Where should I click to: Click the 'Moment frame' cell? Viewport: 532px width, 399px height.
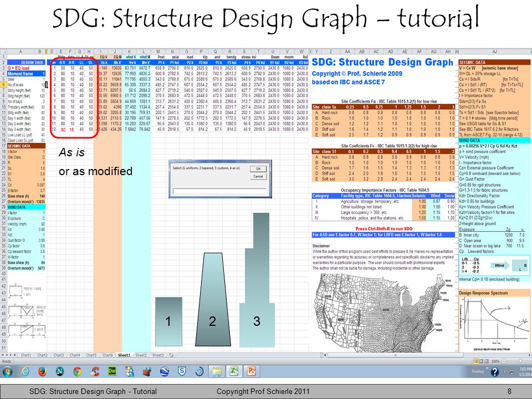(x=21, y=74)
